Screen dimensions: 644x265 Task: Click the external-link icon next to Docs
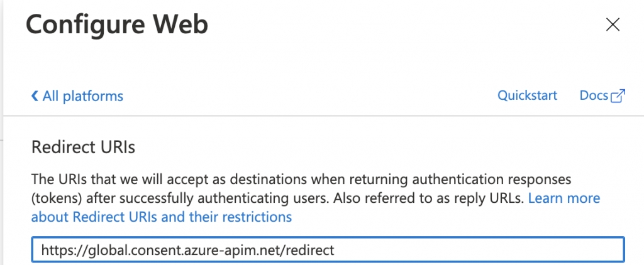coord(618,96)
